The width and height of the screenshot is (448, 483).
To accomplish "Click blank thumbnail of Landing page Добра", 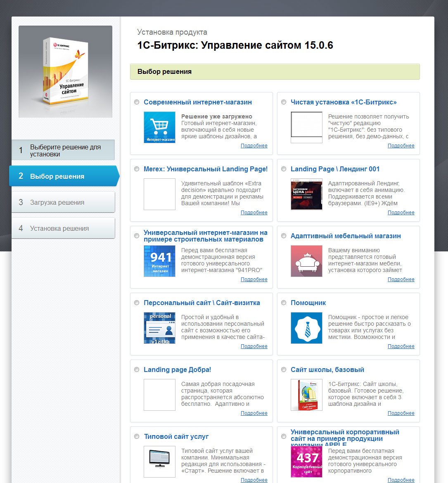I will point(160,395).
